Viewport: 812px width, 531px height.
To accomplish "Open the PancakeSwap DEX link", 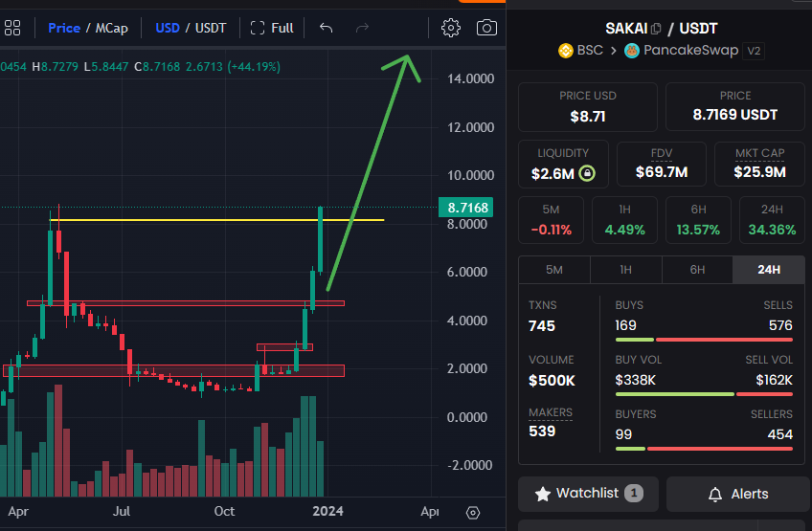I will (x=690, y=50).
